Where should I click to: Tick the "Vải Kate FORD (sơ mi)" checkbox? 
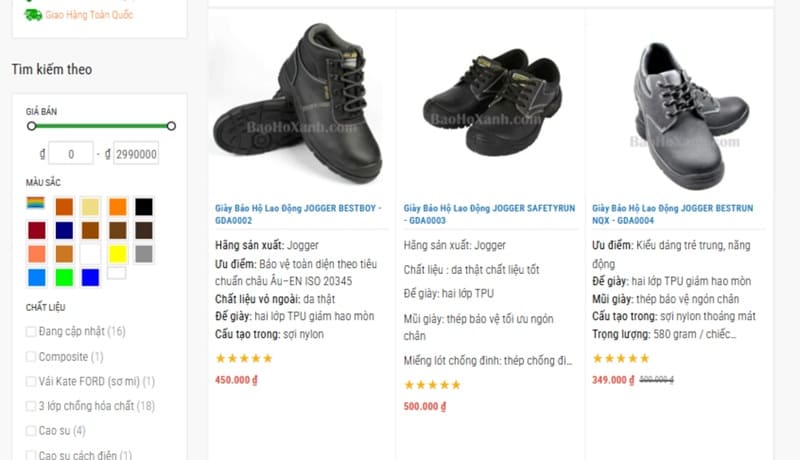point(31,381)
